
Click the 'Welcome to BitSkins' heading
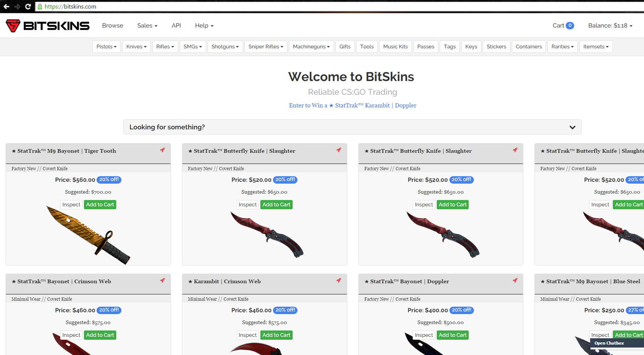pos(351,77)
